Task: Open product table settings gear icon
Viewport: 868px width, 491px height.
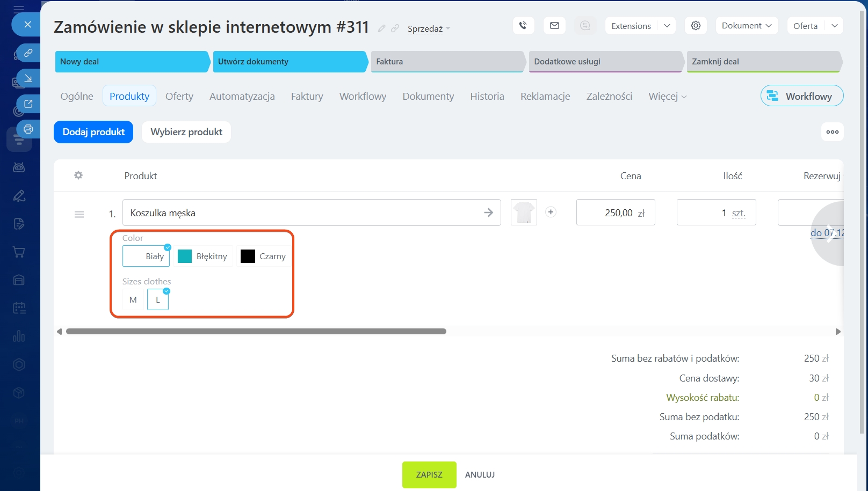Action: tap(78, 175)
